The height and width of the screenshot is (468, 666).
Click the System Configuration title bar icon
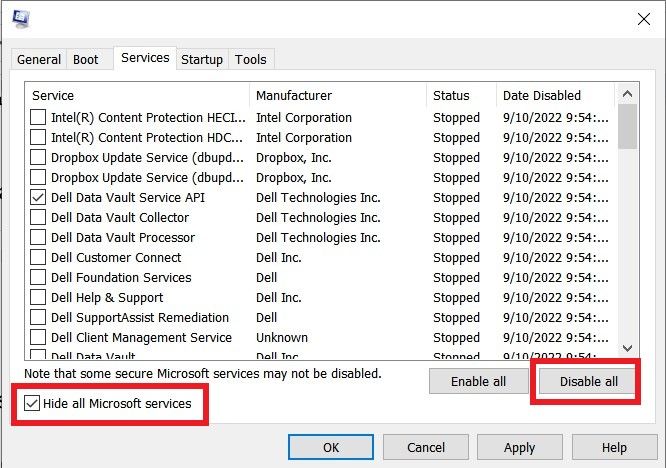(x=21, y=19)
